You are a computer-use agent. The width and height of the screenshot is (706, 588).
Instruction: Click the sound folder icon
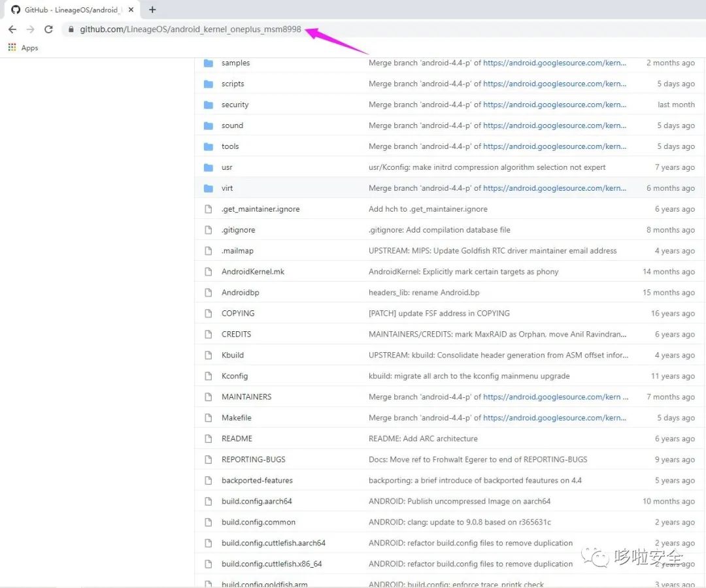coord(208,125)
